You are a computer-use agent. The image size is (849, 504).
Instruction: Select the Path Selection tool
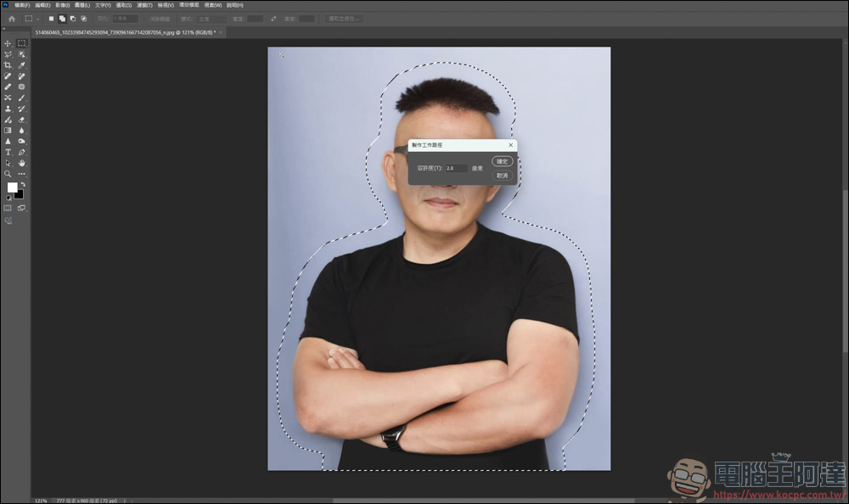8,163
